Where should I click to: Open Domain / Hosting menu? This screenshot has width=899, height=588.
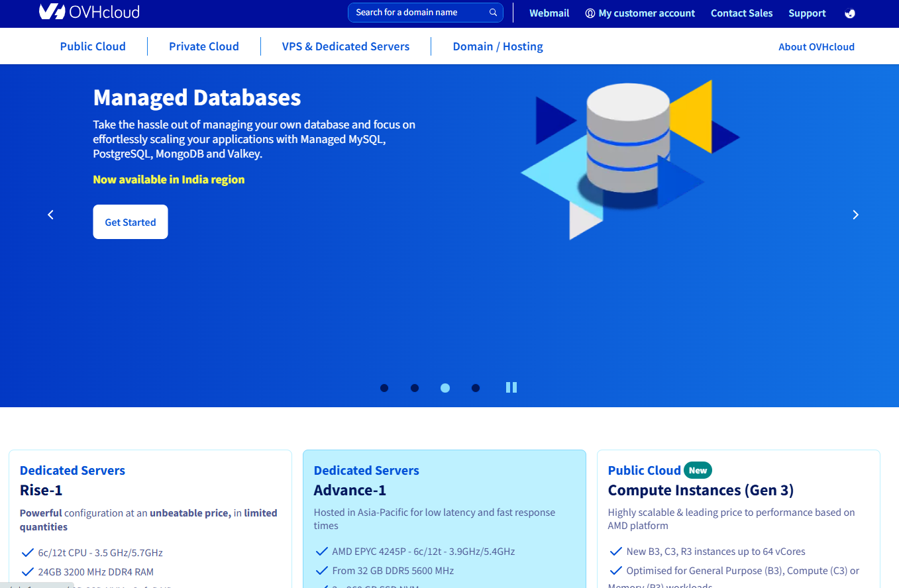tap(498, 46)
